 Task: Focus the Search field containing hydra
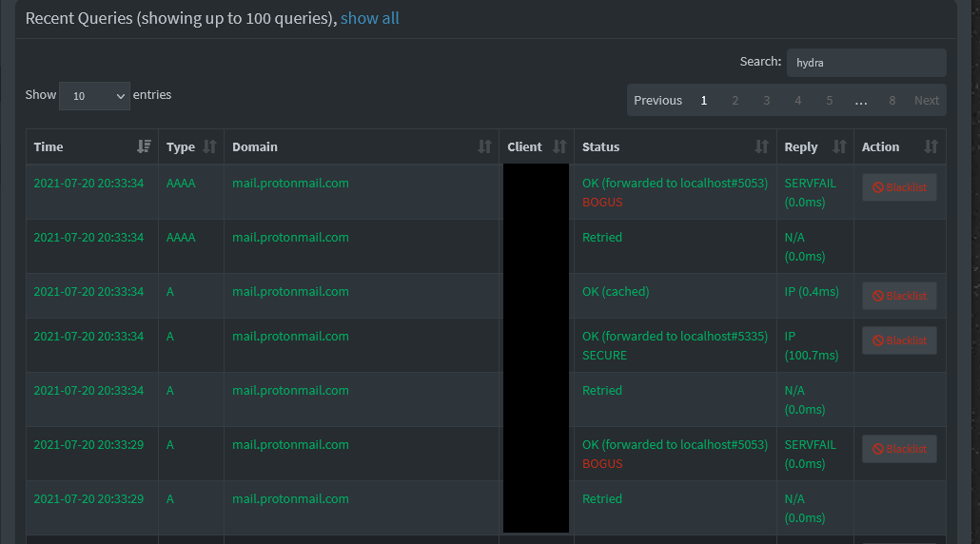tap(866, 63)
